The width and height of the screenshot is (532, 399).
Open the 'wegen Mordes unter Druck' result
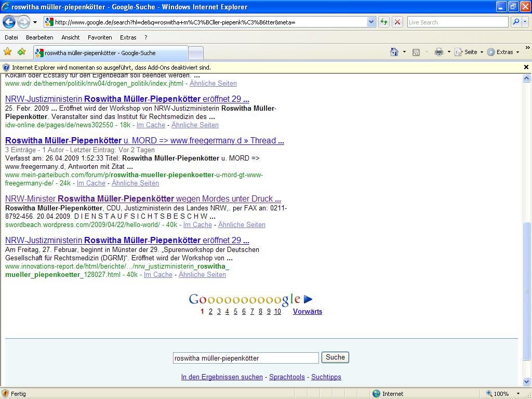[143, 198]
